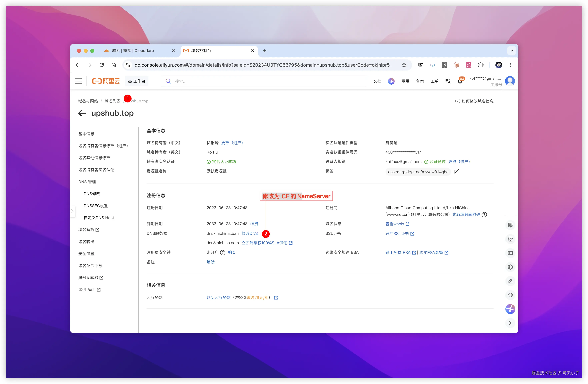588x384 pixels.
Task: Open 域名证书下载 menu item
Action: click(x=90, y=266)
